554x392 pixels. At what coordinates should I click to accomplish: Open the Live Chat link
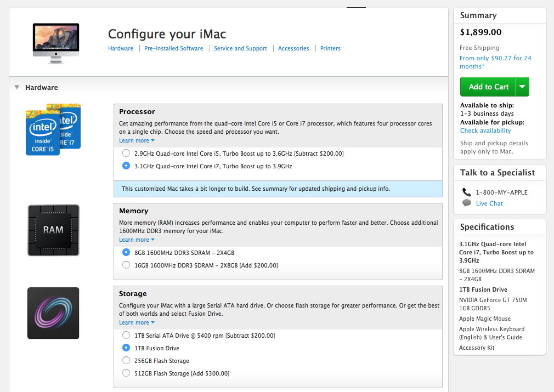489,203
